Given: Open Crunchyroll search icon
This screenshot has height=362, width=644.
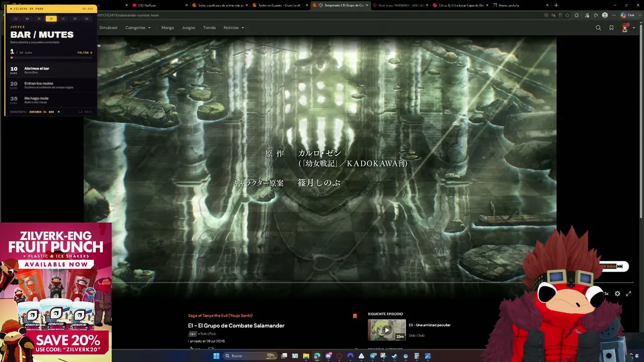Looking at the screenshot, I should click(x=598, y=28).
